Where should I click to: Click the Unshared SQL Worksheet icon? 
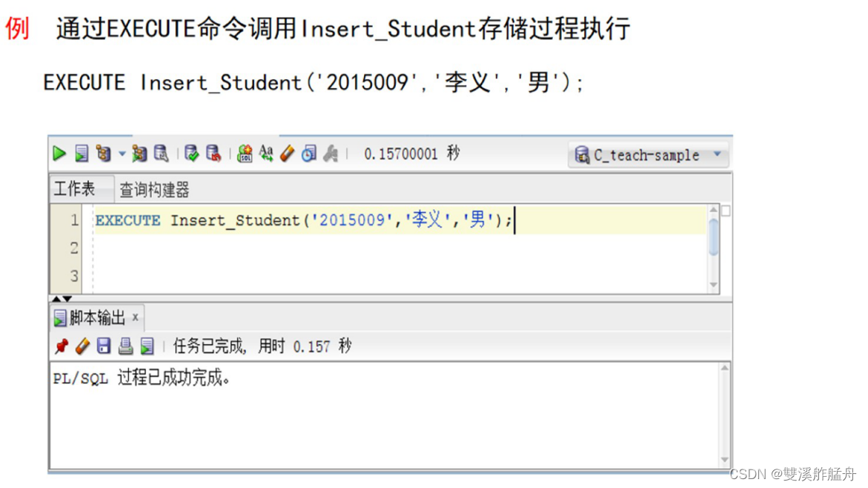244,154
